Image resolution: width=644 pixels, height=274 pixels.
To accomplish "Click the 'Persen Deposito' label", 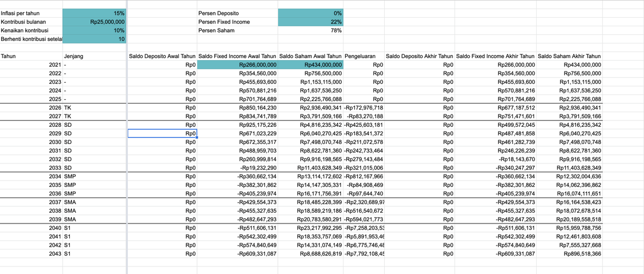I will [219, 12].
